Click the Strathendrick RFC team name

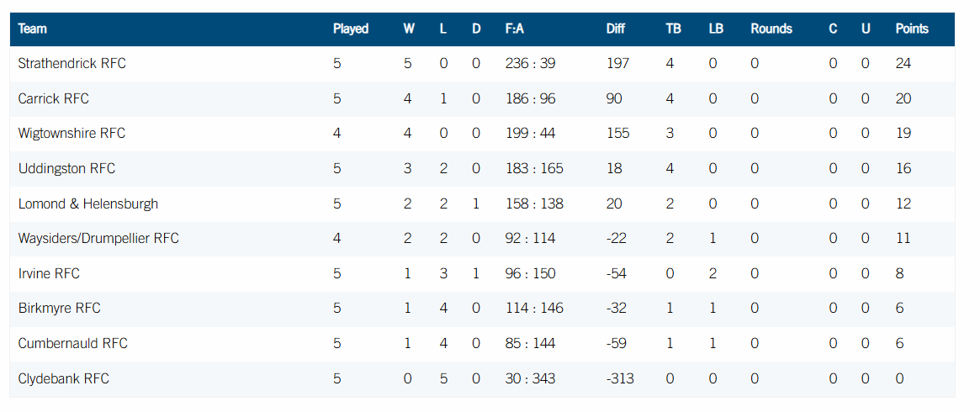(72, 64)
